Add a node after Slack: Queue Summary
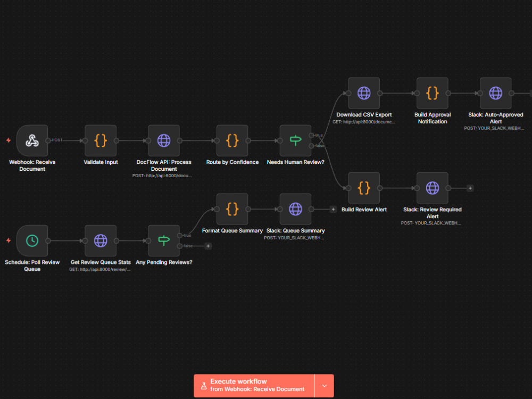 point(333,209)
